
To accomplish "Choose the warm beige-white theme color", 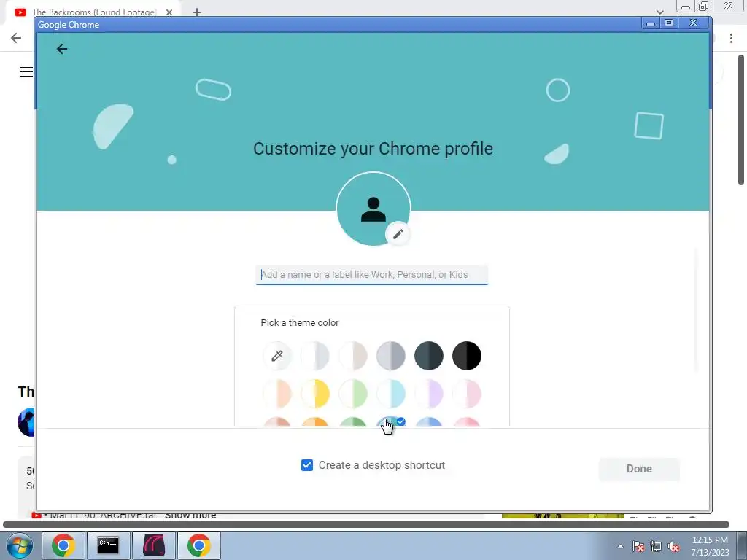I will coord(353,356).
